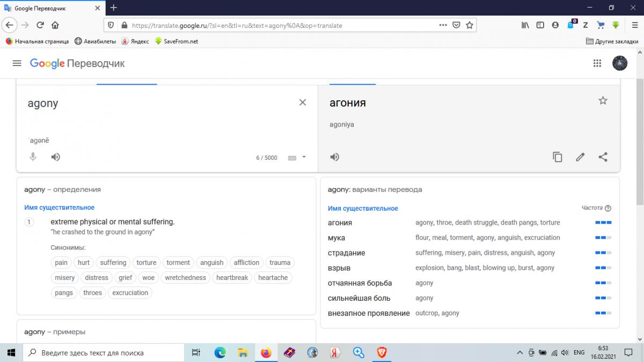644x362 pixels.
Task: Reload the current page
Action: coord(40,25)
